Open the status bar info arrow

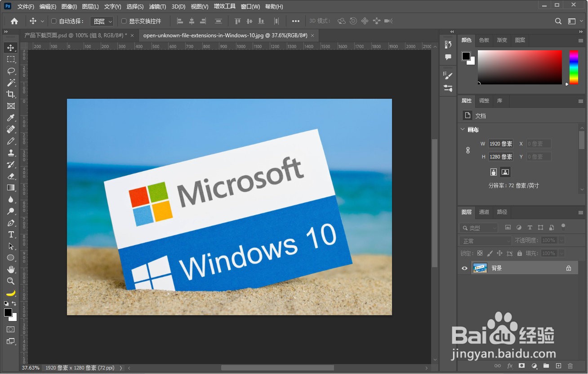click(x=120, y=368)
